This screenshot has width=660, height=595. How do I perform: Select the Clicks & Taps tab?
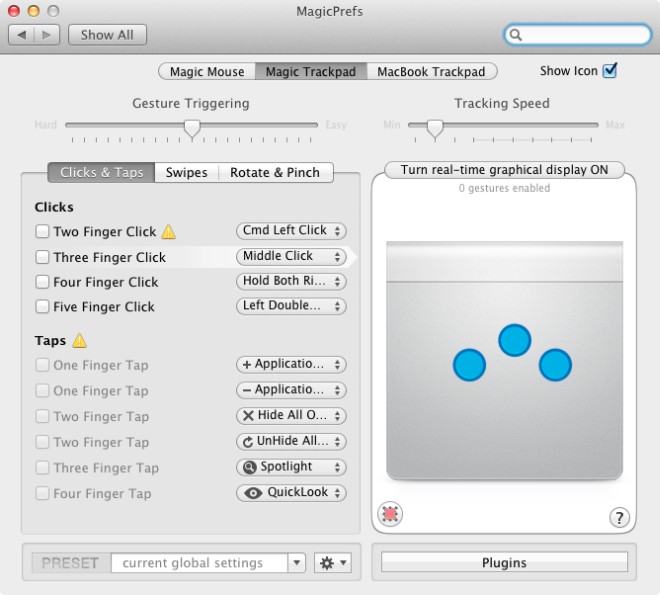click(101, 173)
